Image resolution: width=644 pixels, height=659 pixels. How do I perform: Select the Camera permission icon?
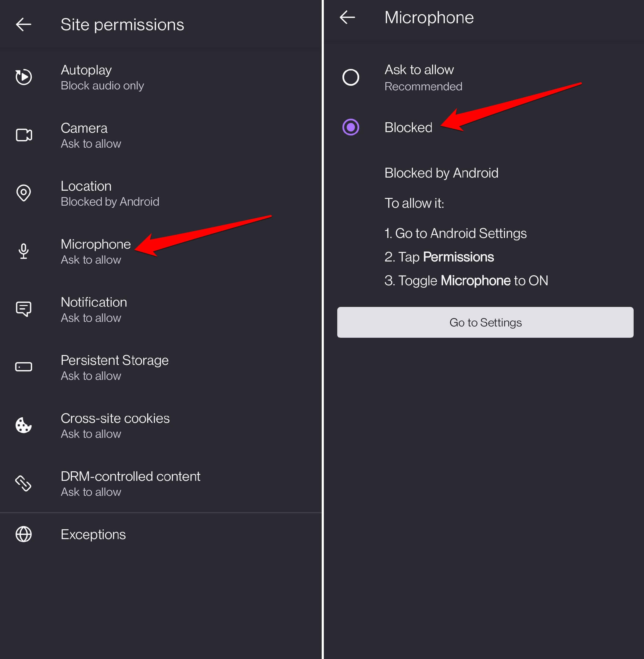(23, 135)
